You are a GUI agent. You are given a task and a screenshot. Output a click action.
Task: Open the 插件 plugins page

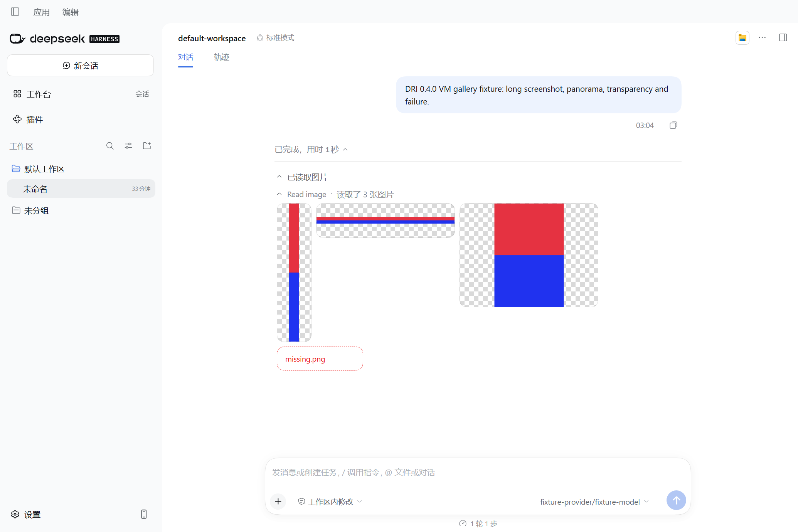coord(35,120)
